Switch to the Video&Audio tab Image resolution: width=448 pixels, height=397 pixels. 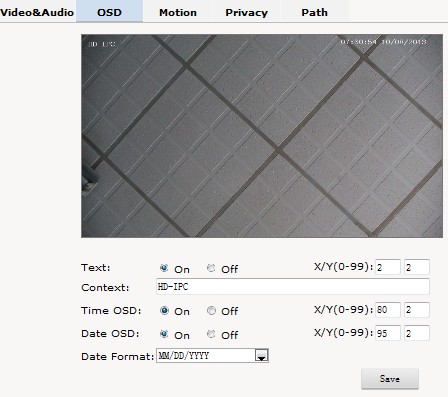pyautogui.click(x=37, y=12)
